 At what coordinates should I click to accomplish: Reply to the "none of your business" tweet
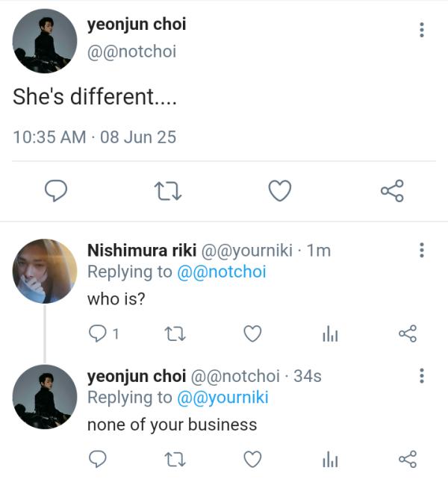click(x=99, y=457)
